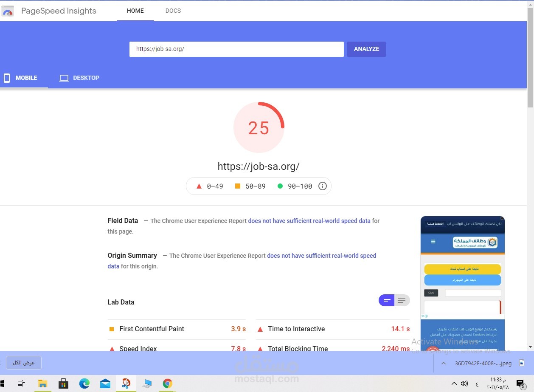Show hidden system tray icons

(x=454, y=384)
